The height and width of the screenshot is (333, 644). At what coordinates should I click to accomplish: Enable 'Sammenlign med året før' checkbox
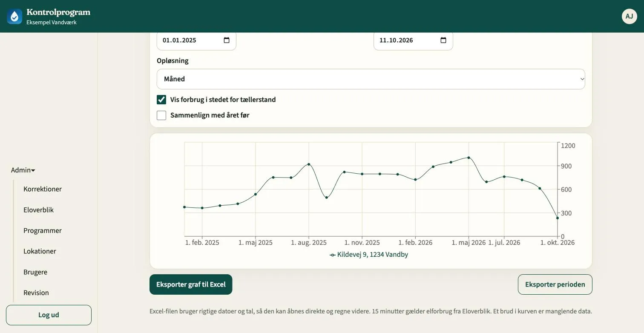click(x=161, y=115)
